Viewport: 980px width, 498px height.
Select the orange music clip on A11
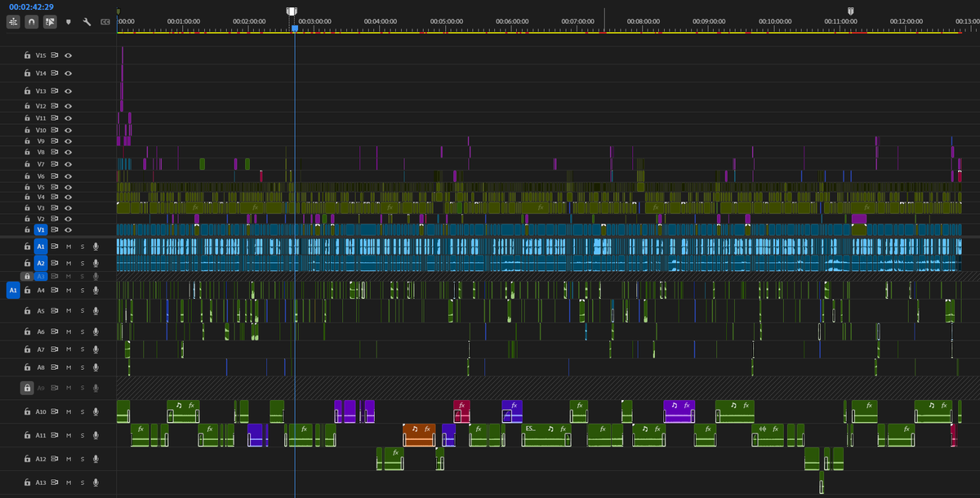419,435
